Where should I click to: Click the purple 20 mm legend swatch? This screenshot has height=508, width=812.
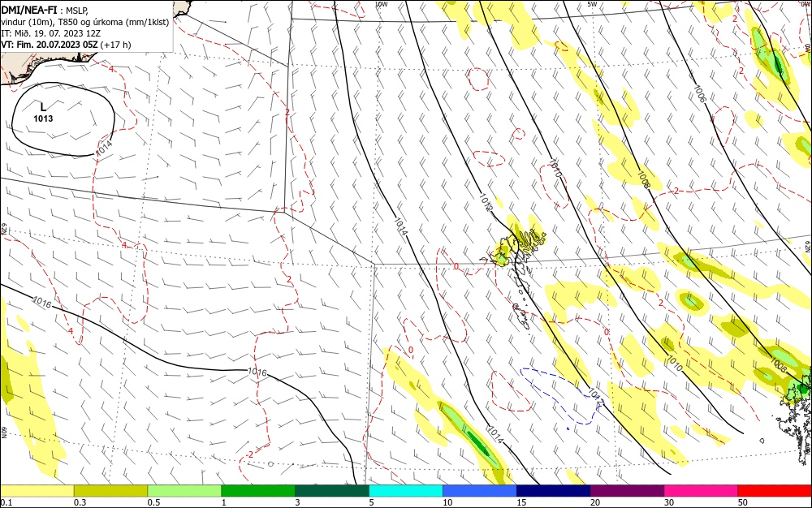pyautogui.click(x=627, y=491)
